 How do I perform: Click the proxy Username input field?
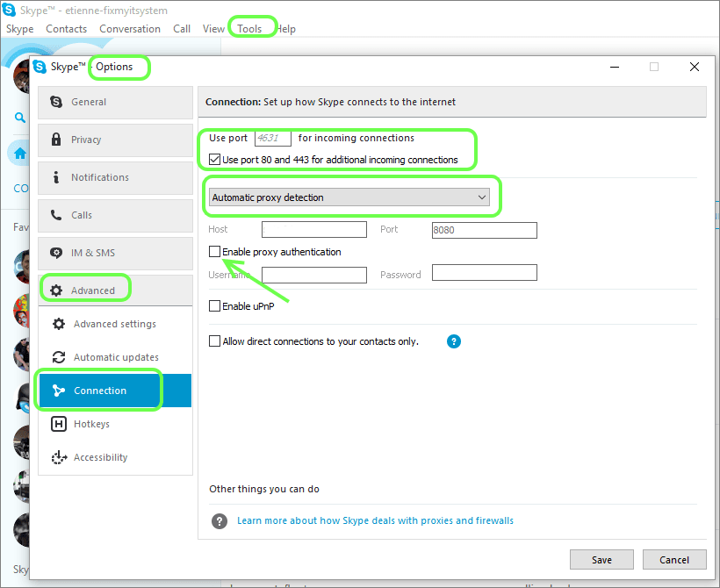coord(314,275)
